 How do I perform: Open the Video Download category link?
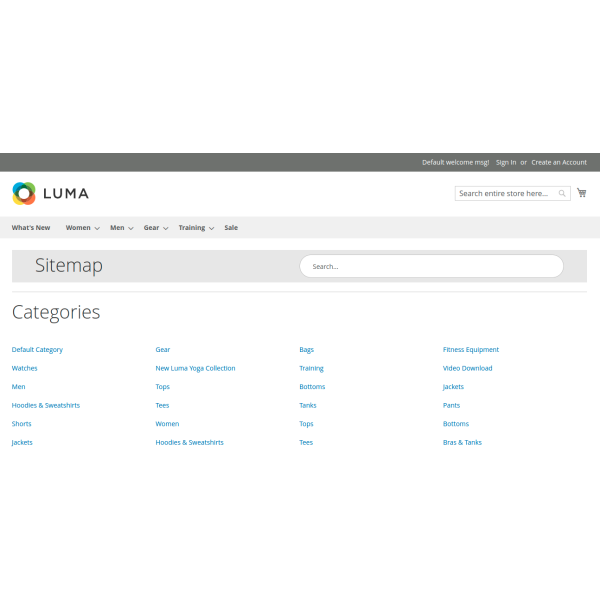click(x=467, y=368)
